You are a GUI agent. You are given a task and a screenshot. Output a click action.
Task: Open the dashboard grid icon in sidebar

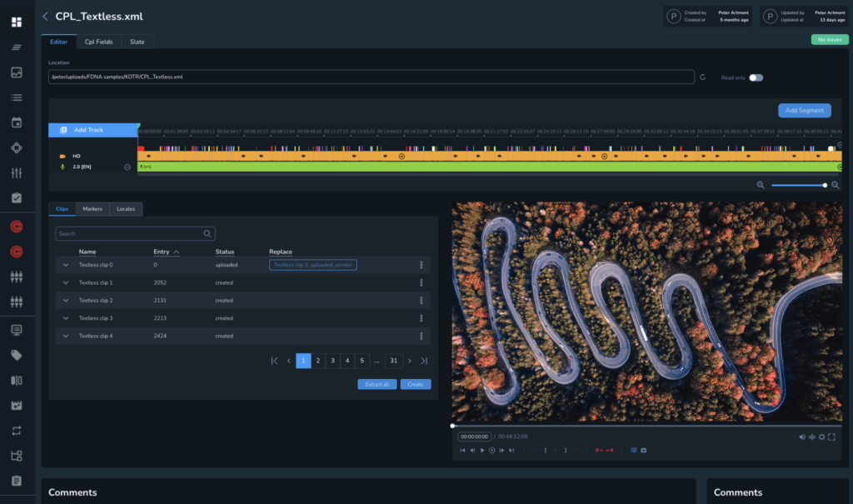click(17, 21)
